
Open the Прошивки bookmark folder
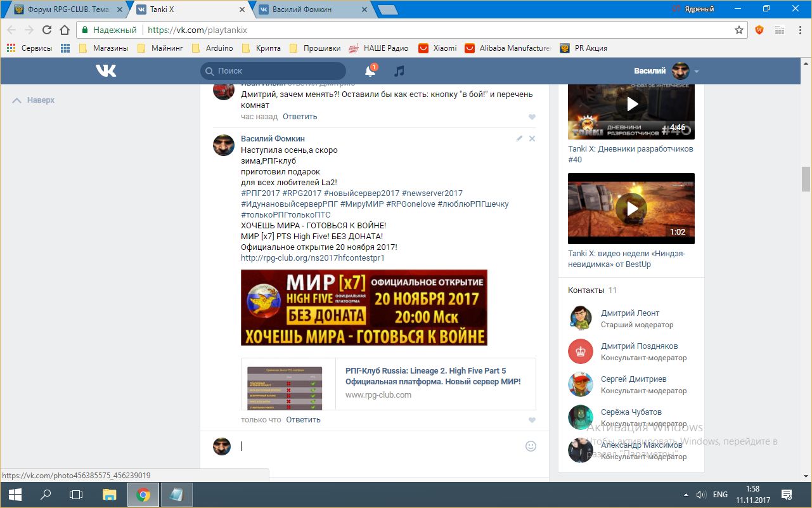pos(314,48)
